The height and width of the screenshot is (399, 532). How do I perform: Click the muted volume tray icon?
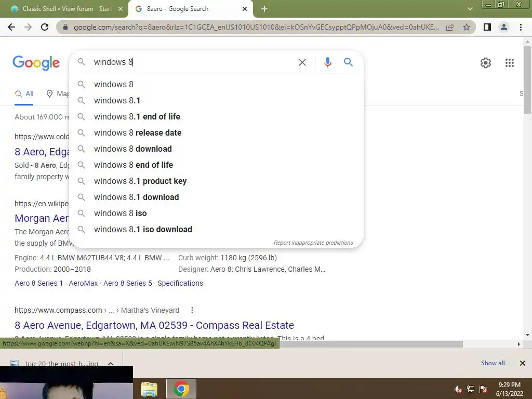click(458, 389)
